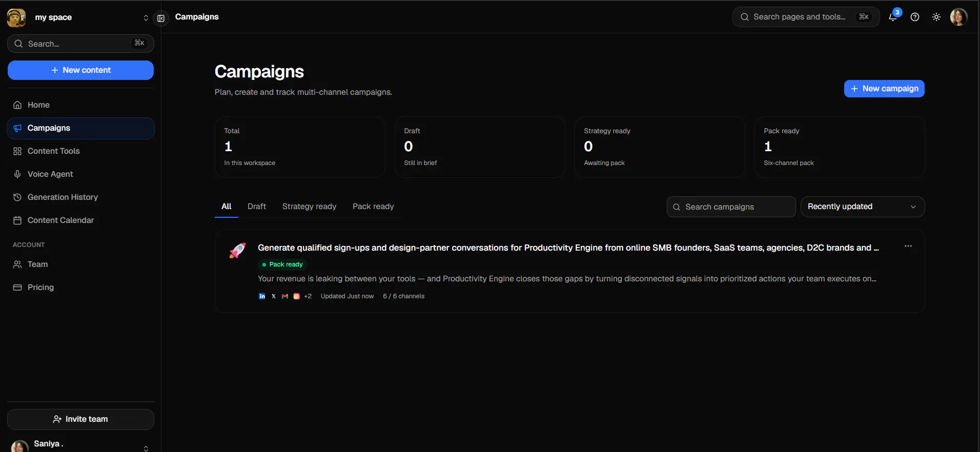The height and width of the screenshot is (452, 980).
Task: Click the LinkedIn channel icon
Action: click(262, 296)
